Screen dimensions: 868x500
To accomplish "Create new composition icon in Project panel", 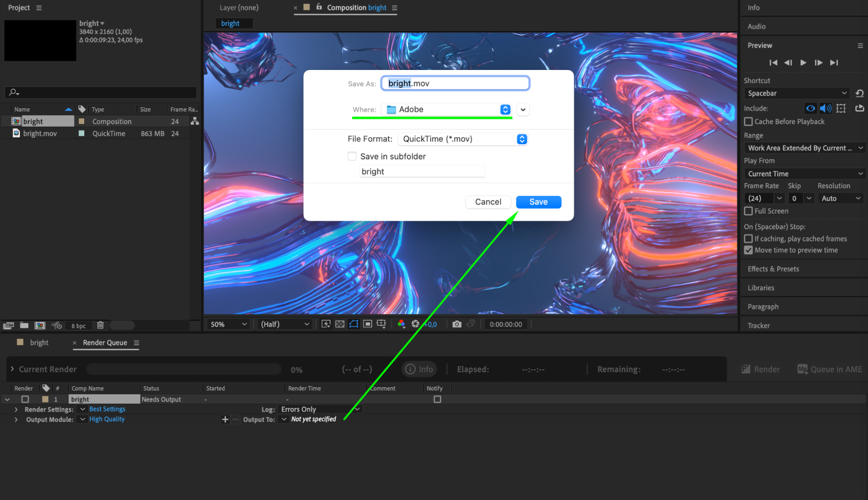I will tap(40, 325).
